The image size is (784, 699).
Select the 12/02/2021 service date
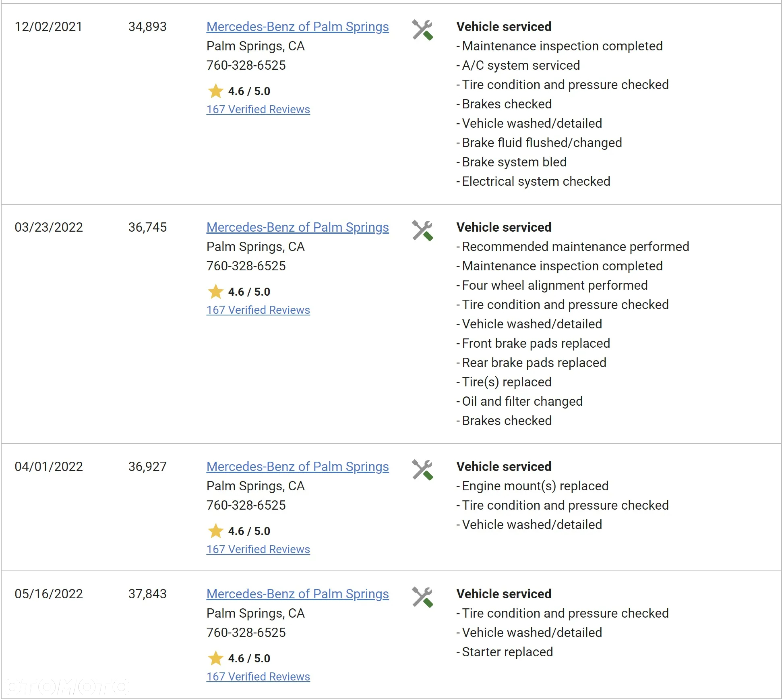click(48, 27)
